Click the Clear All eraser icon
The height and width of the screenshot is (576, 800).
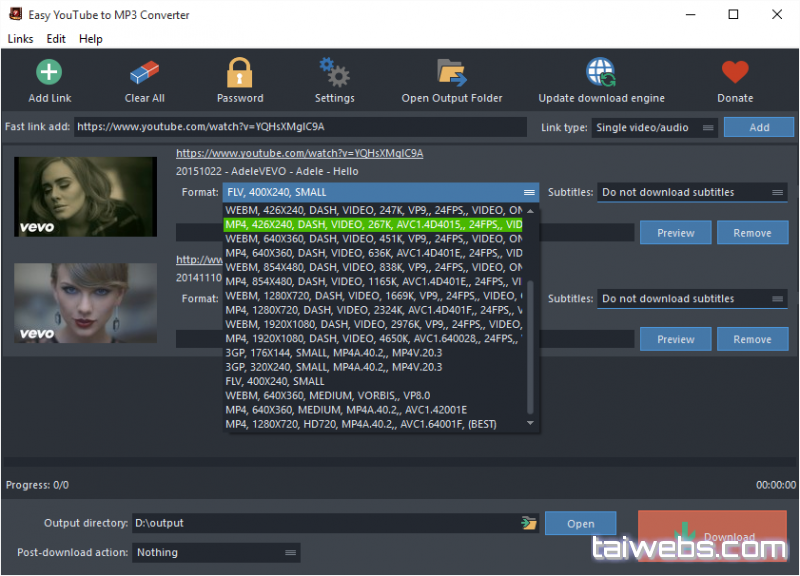[145, 73]
